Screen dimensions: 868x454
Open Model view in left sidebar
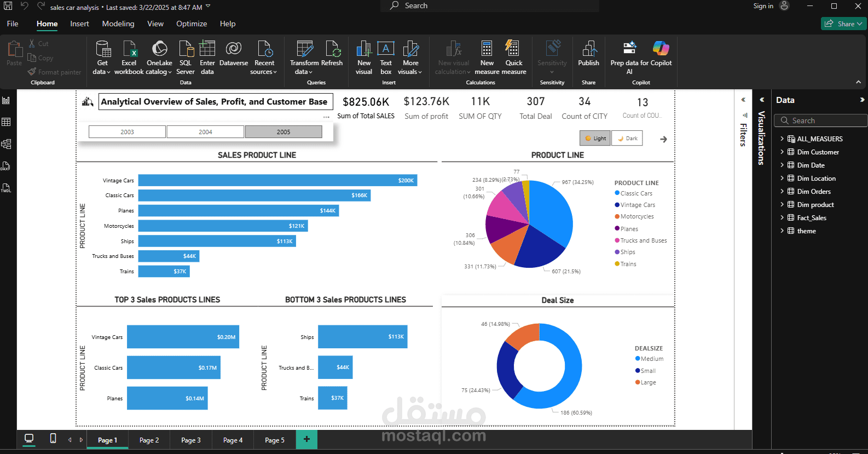[7, 144]
